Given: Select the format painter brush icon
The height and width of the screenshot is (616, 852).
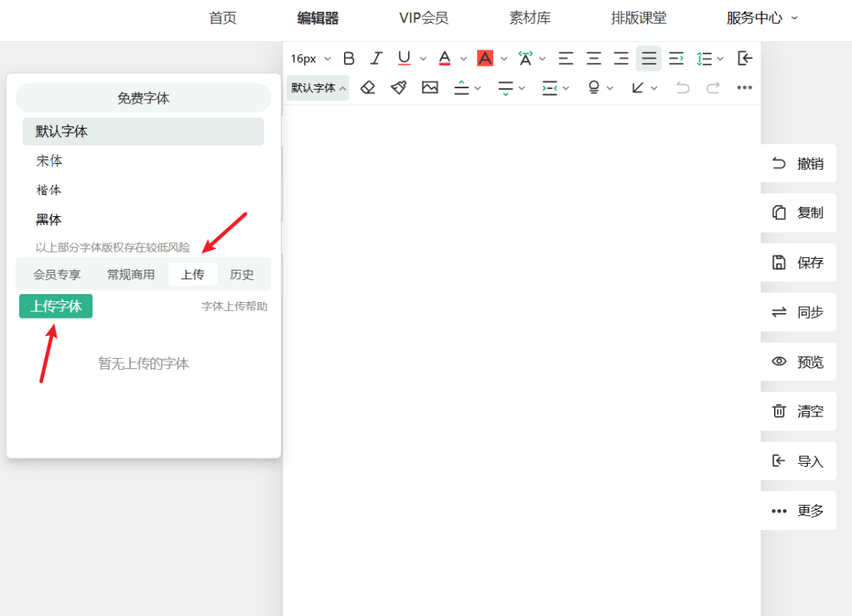Looking at the screenshot, I should click(x=398, y=88).
